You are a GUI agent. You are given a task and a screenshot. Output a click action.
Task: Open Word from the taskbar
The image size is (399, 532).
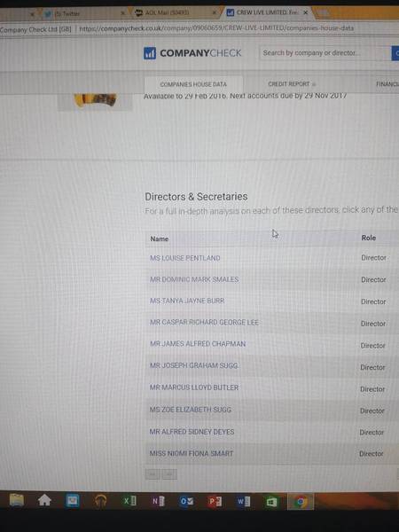click(x=243, y=502)
